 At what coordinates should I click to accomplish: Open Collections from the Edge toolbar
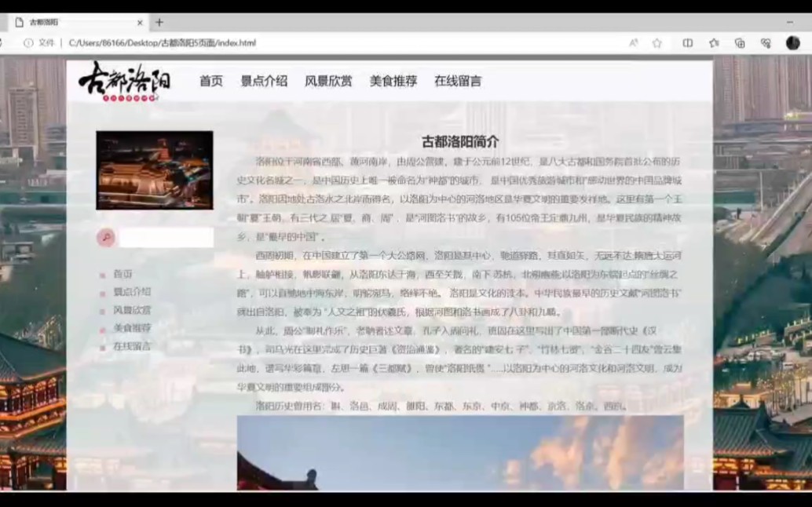click(741, 43)
